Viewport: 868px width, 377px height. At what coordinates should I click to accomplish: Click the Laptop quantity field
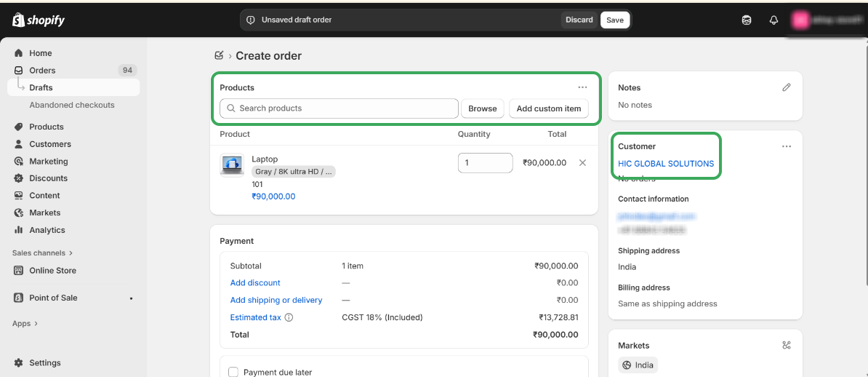click(484, 163)
